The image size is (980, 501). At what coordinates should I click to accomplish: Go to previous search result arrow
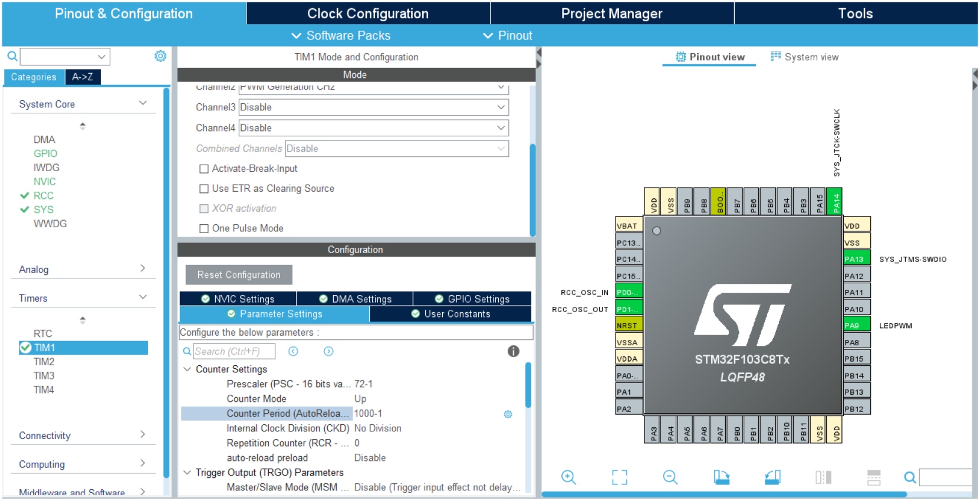(293, 352)
